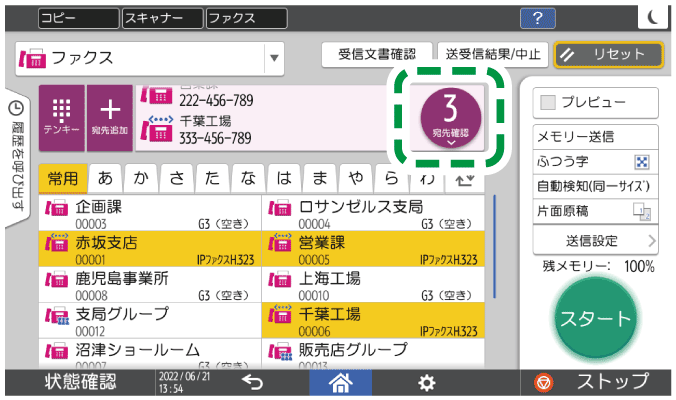Change メモリー送信 setting

pos(595,137)
